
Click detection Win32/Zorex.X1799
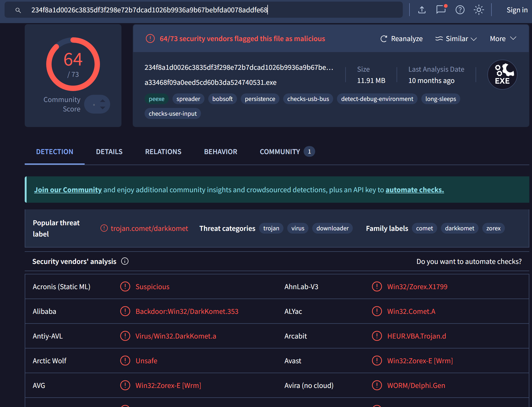click(417, 287)
